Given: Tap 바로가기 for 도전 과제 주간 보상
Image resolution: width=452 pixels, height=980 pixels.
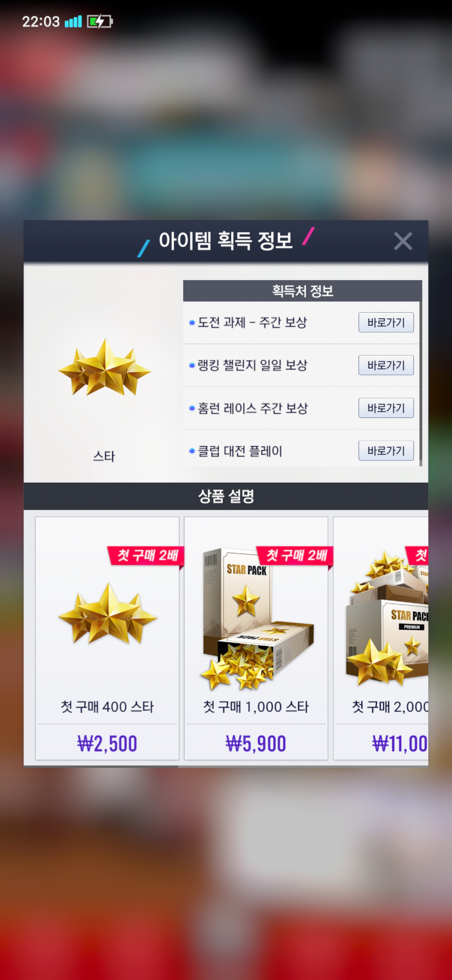Looking at the screenshot, I should 386,323.
